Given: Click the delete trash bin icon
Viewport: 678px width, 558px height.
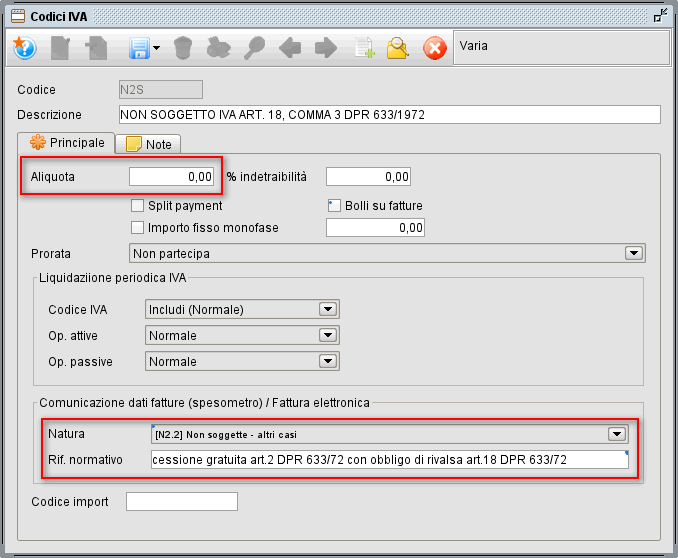Looking at the screenshot, I should pos(183,48).
